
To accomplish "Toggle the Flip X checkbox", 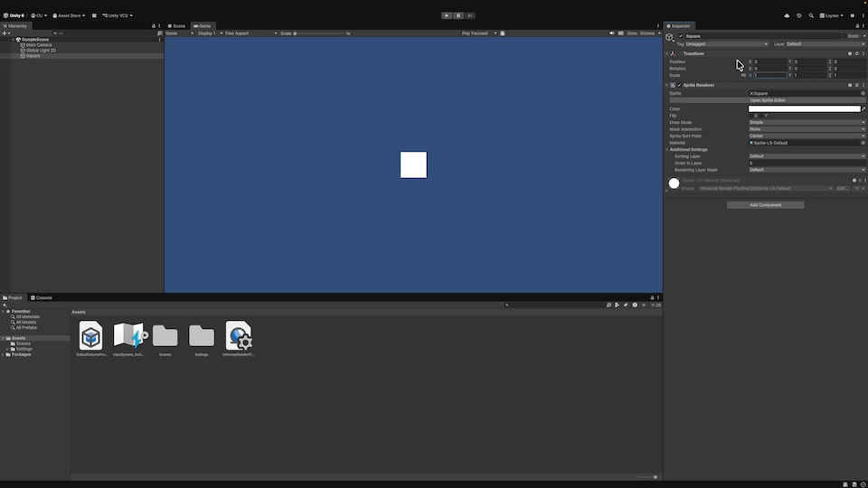I will pos(751,116).
